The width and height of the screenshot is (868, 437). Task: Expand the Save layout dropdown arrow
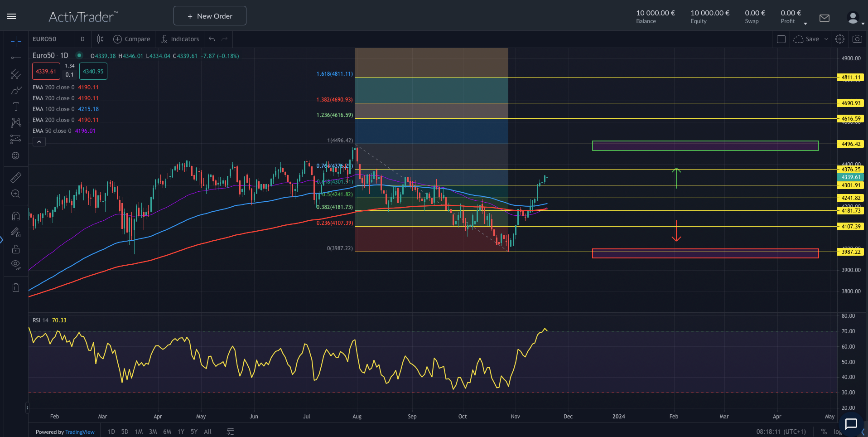[x=826, y=39]
